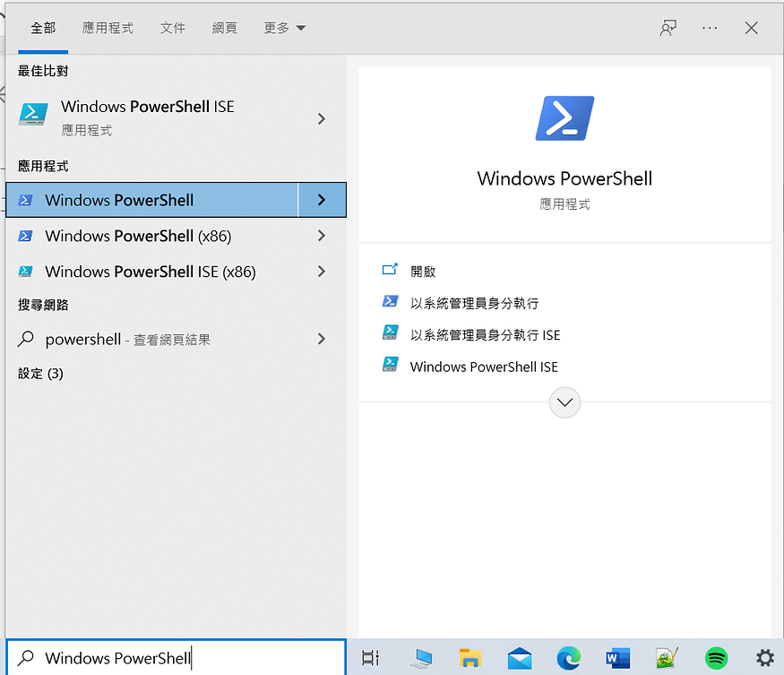Close the search panel with X
This screenshot has height=675, width=784.
pyautogui.click(x=751, y=28)
